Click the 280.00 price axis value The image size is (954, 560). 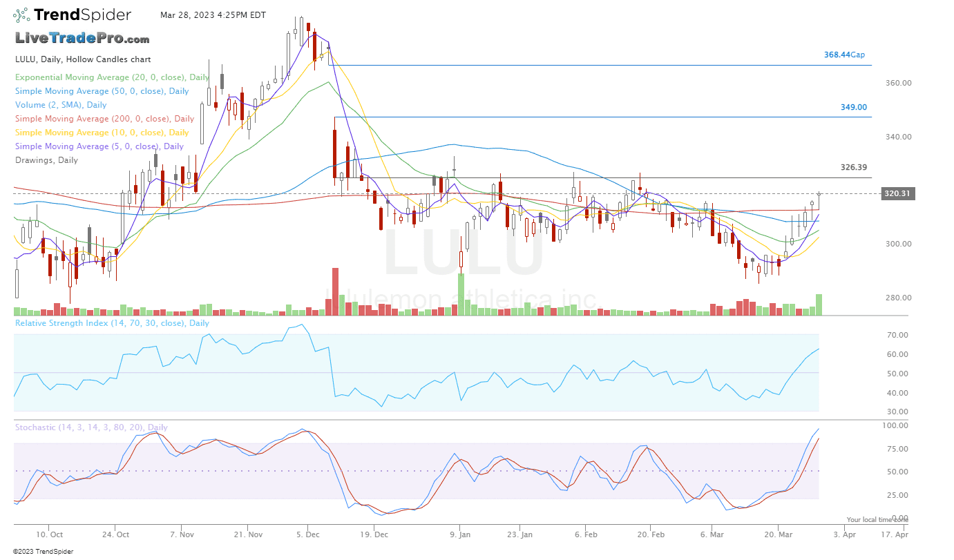tap(898, 298)
